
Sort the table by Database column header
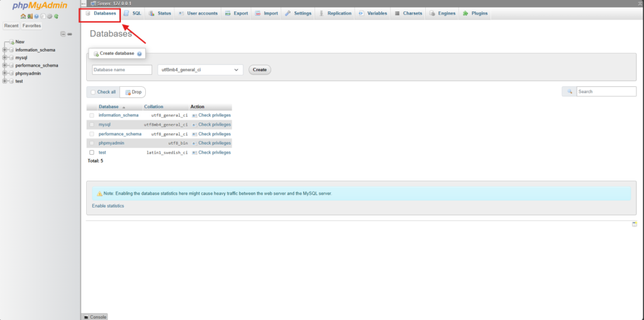(108, 107)
